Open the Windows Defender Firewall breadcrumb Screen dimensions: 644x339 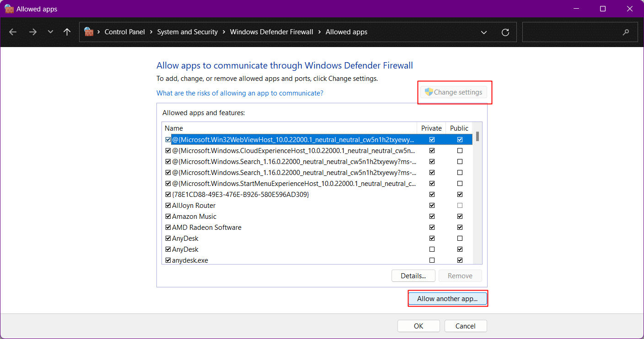click(x=272, y=32)
